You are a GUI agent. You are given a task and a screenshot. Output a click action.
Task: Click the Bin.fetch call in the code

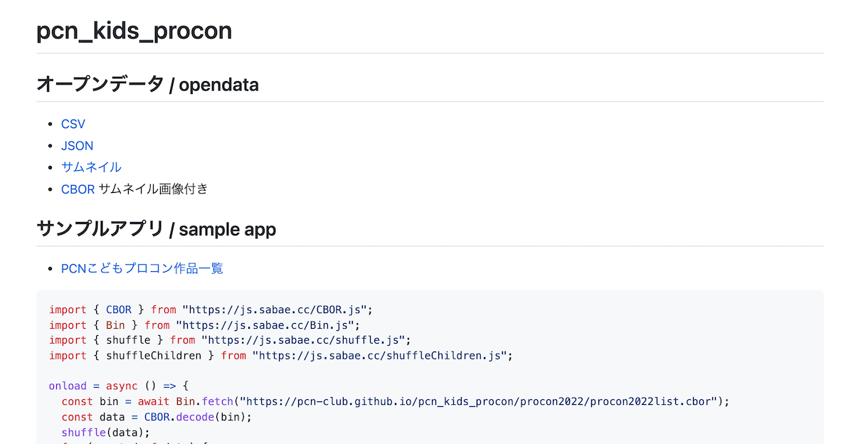pos(203,401)
